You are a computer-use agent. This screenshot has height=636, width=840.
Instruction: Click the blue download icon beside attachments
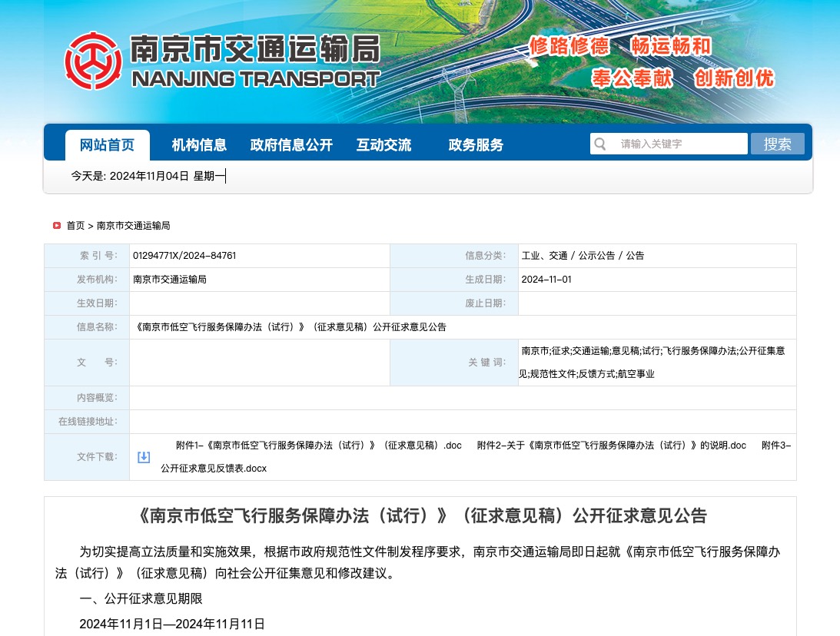[x=144, y=457]
